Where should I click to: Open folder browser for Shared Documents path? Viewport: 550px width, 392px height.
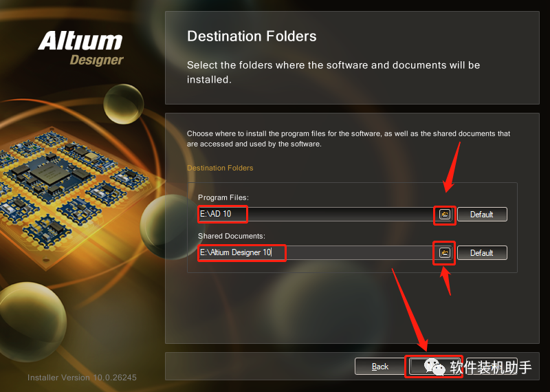tap(445, 252)
